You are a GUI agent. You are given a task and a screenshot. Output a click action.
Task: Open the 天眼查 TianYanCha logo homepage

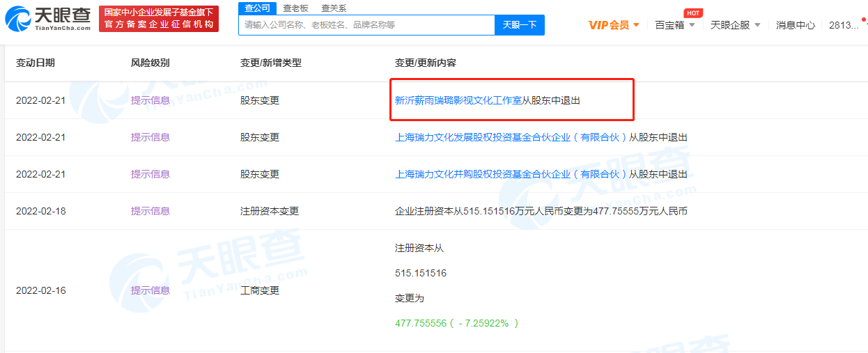(x=48, y=19)
